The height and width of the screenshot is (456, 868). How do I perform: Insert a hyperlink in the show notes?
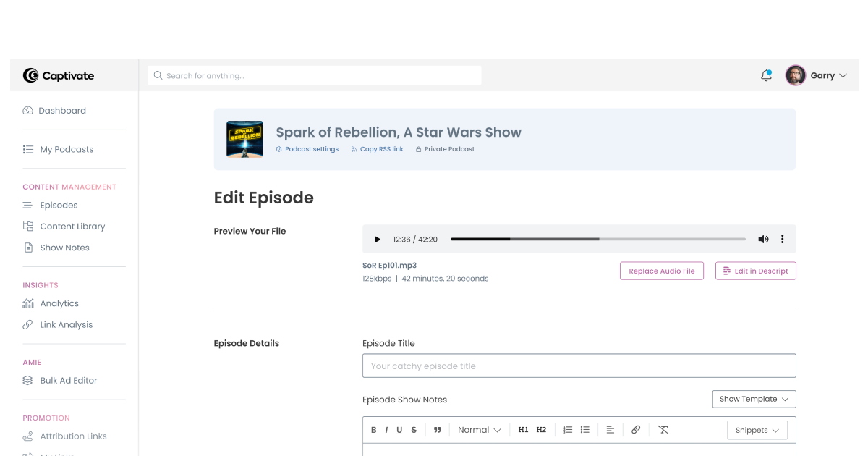pos(636,429)
